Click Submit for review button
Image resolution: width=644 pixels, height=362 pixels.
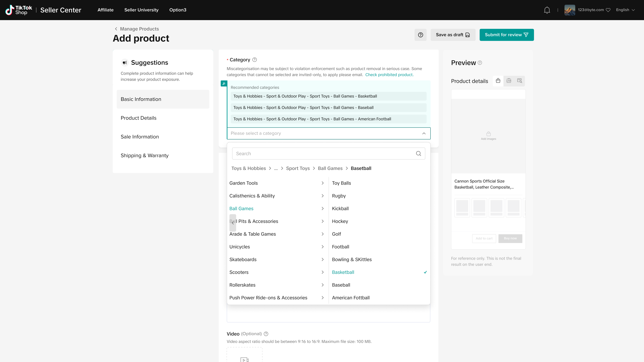pyautogui.click(x=506, y=35)
